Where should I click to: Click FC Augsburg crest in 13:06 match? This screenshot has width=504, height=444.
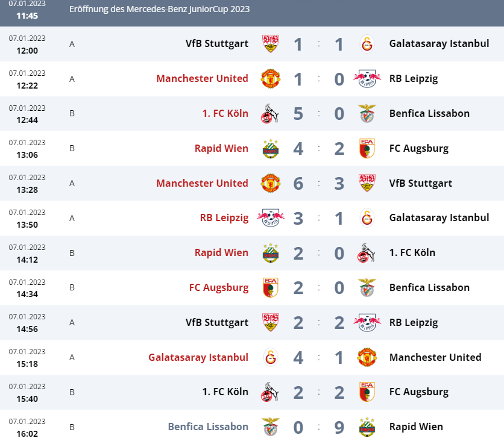367,148
